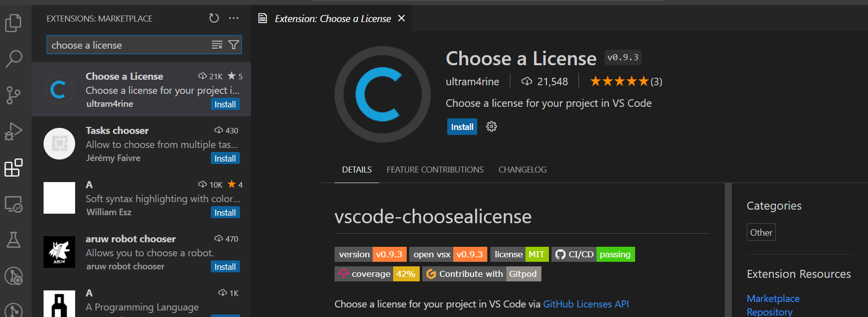Click the coverage 42% badge
The image size is (868, 317).
(x=377, y=274)
